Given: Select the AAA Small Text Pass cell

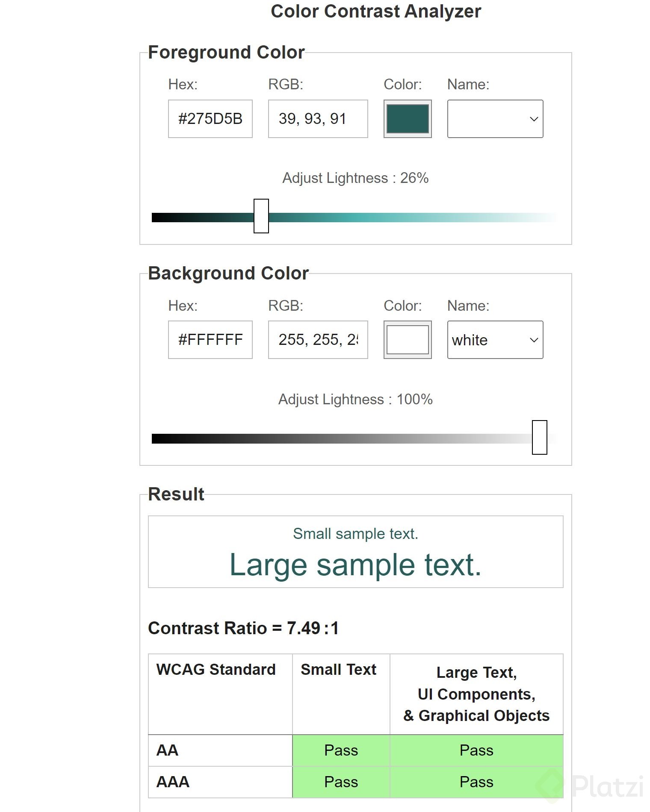Looking at the screenshot, I should [341, 782].
